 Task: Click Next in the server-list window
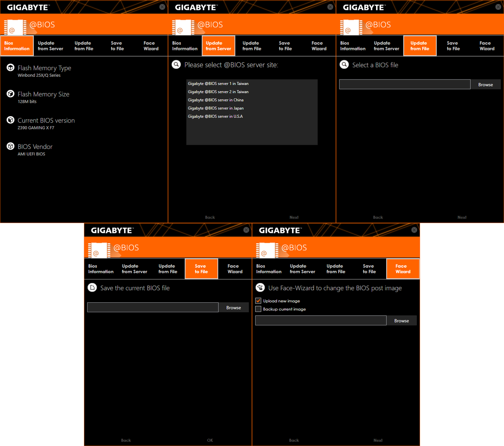[294, 217]
